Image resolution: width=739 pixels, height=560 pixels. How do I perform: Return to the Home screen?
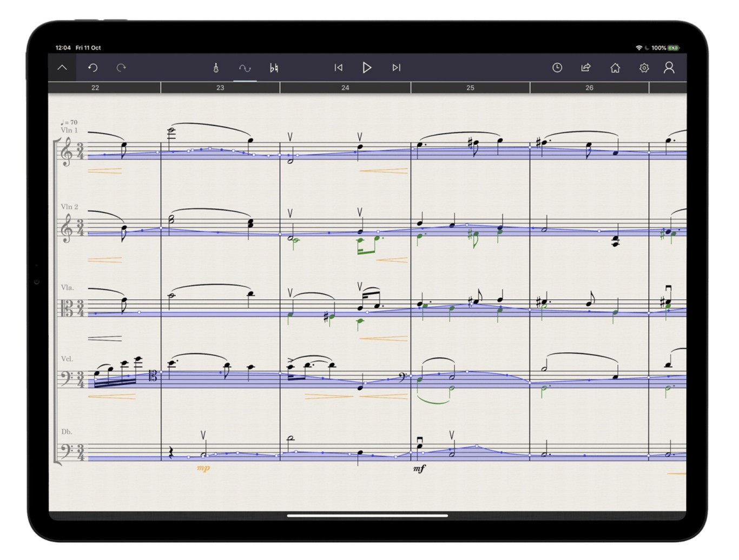(x=615, y=67)
